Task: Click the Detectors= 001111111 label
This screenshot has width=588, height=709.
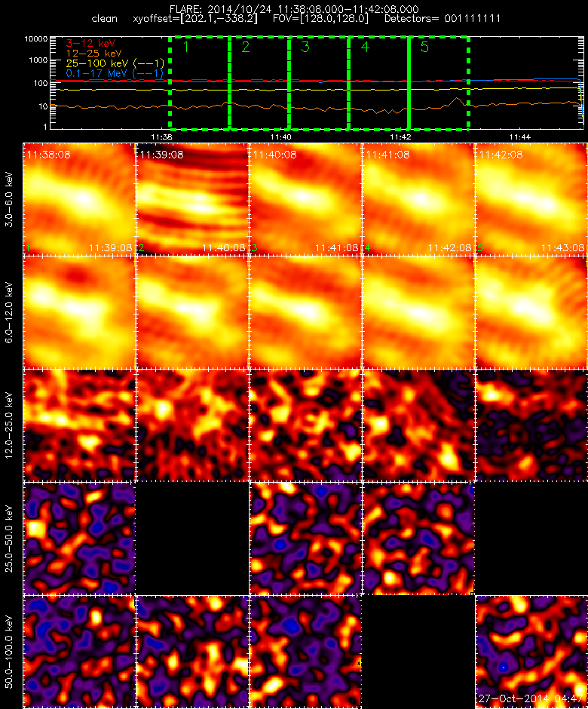Action: coord(442,19)
